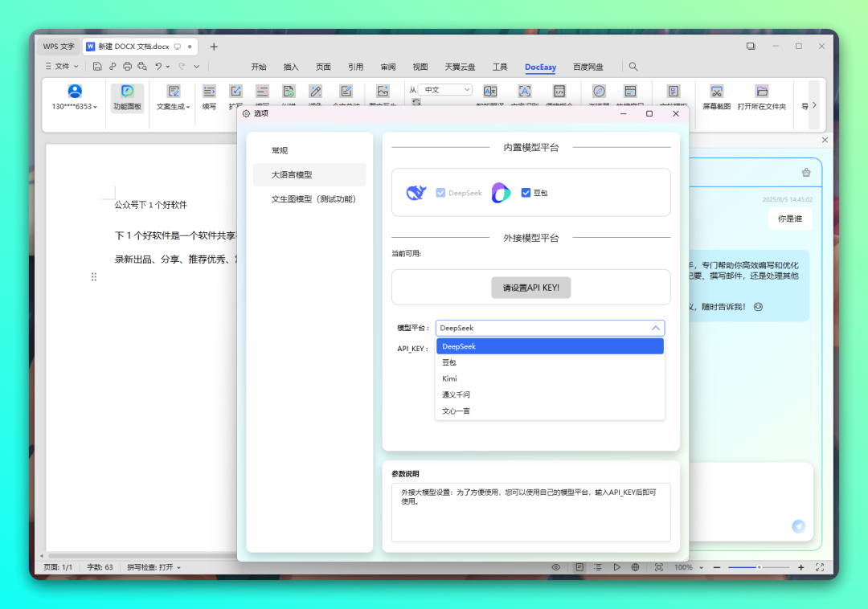Click the user account avatar icon

75,92
